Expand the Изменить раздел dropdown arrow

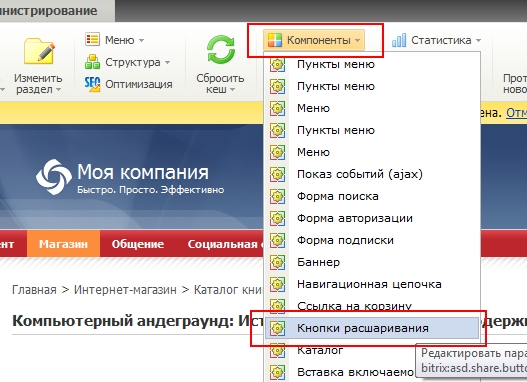pos(58,90)
